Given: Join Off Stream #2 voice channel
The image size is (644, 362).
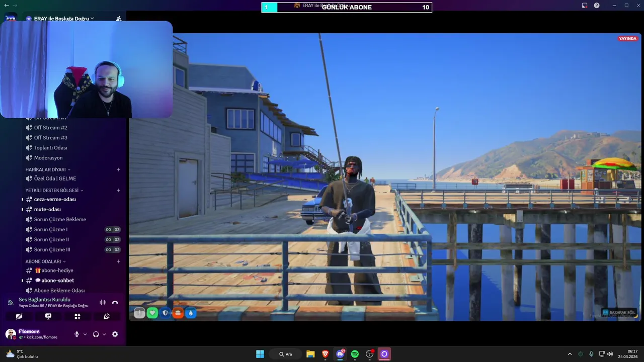Looking at the screenshot, I should pyautogui.click(x=73, y=128).
